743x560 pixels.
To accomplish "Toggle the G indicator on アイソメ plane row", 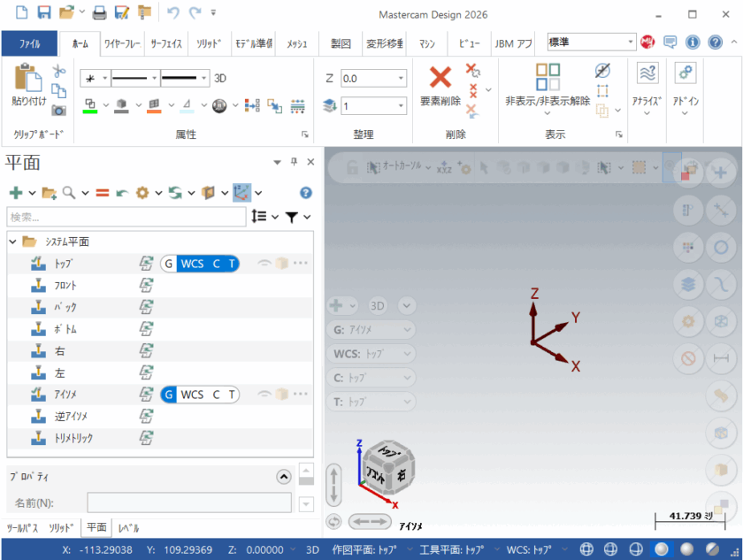I will [168, 395].
